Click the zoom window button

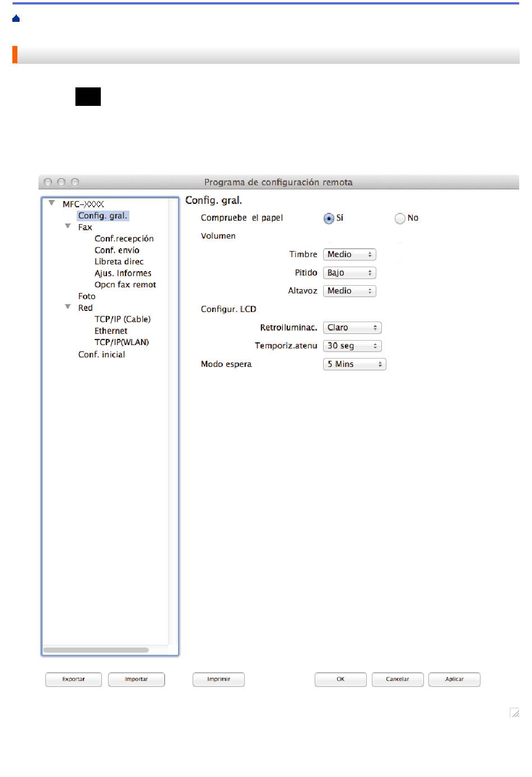(x=75, y=182)
